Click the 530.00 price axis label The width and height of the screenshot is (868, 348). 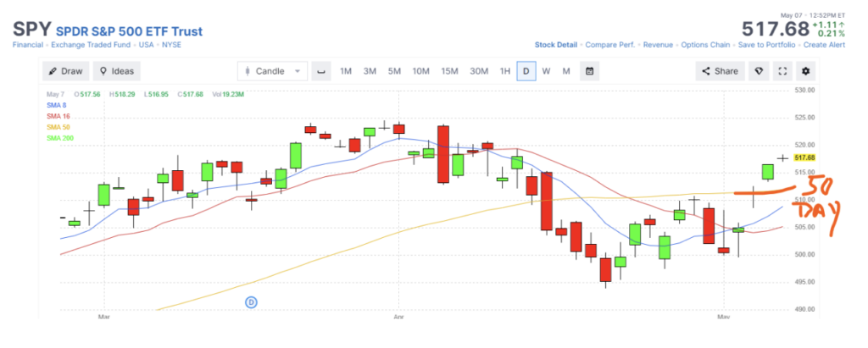click(x=804, y=91)
